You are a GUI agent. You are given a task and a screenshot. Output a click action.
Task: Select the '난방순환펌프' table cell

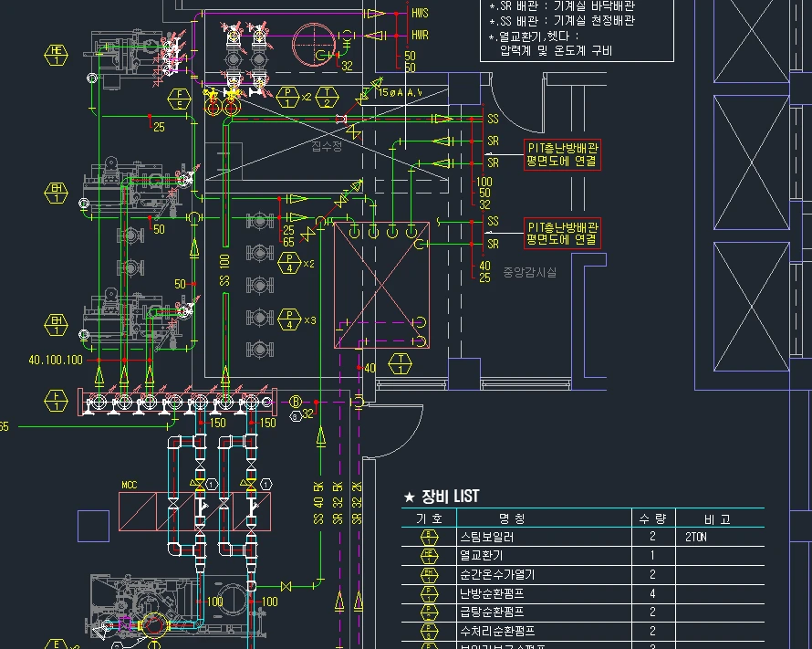click(492, 593)
